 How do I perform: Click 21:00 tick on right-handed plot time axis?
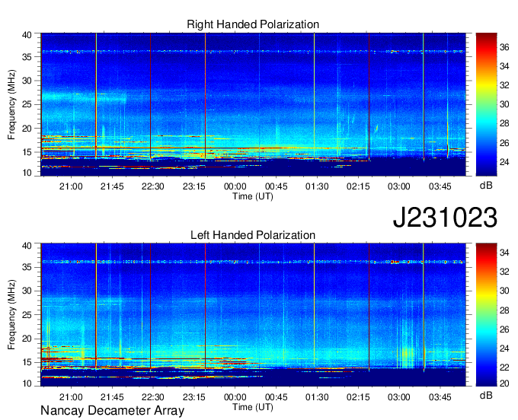[71, 186]
